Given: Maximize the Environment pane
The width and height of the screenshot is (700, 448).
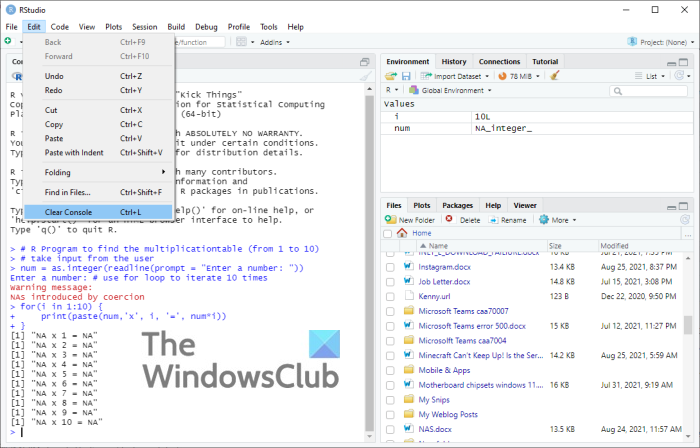Looking at the screenshot, I should pyautogui.click(x=683, y=62).
